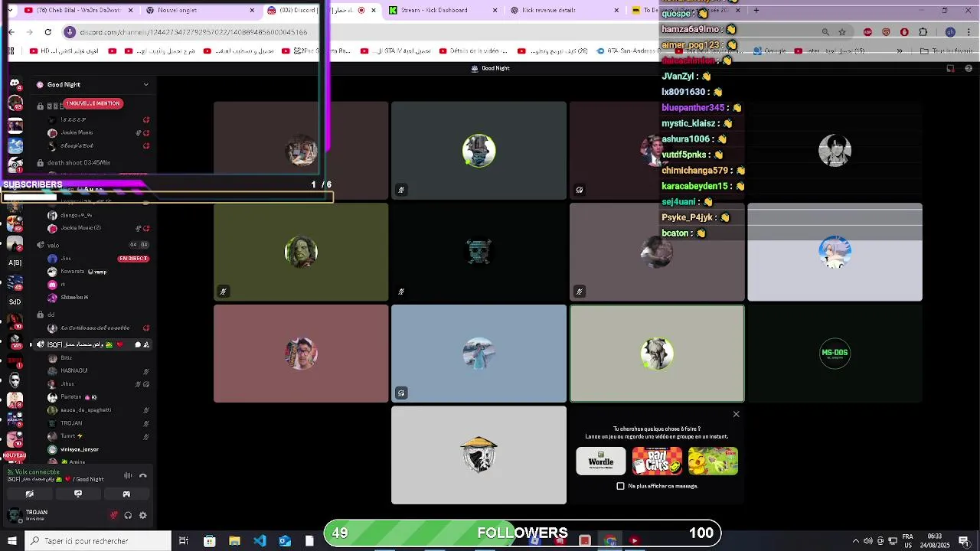The width and height of the screenshot is (980, 551).
Task: Start an activity with gamepad button
Action: click(126, 494)
